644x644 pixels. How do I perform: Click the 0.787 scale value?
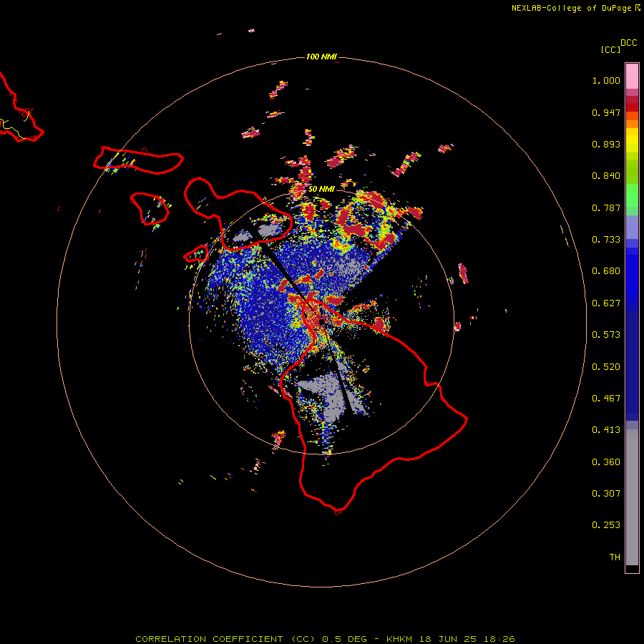(606, 208)
